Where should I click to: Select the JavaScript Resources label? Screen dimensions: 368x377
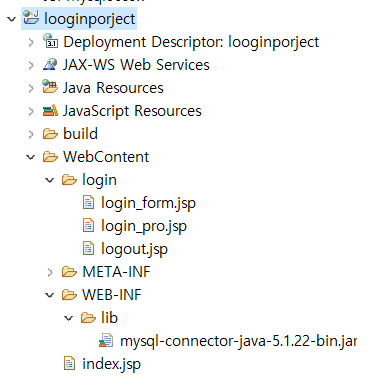coord(132,111)
